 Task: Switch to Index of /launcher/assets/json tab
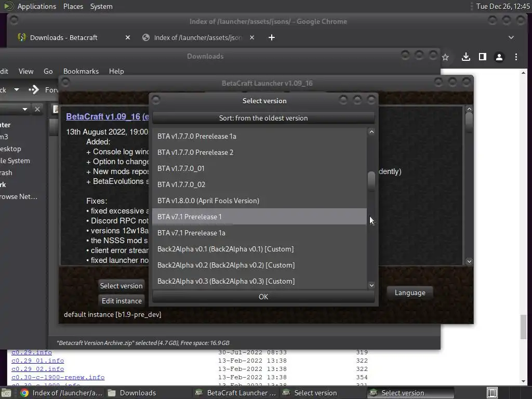198,37
